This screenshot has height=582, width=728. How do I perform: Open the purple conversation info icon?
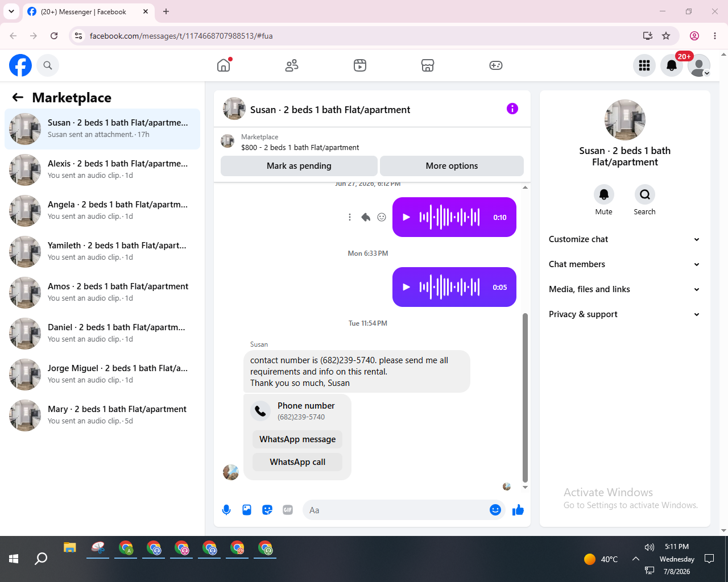(x=512, y=109)
